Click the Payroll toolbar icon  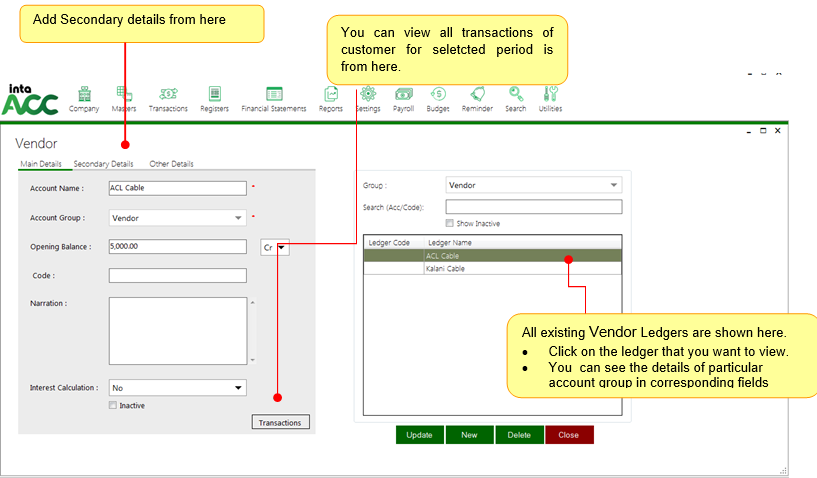(403, 96)
